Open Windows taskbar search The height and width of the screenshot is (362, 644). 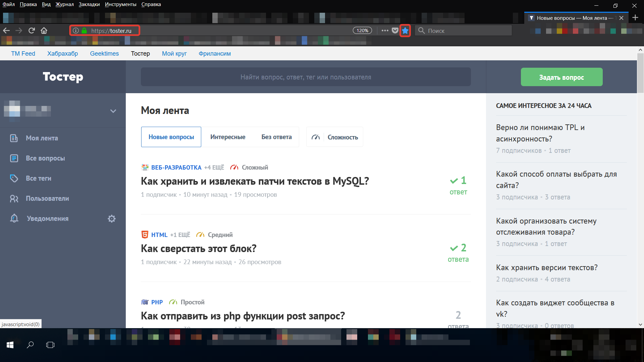[30, 345]
